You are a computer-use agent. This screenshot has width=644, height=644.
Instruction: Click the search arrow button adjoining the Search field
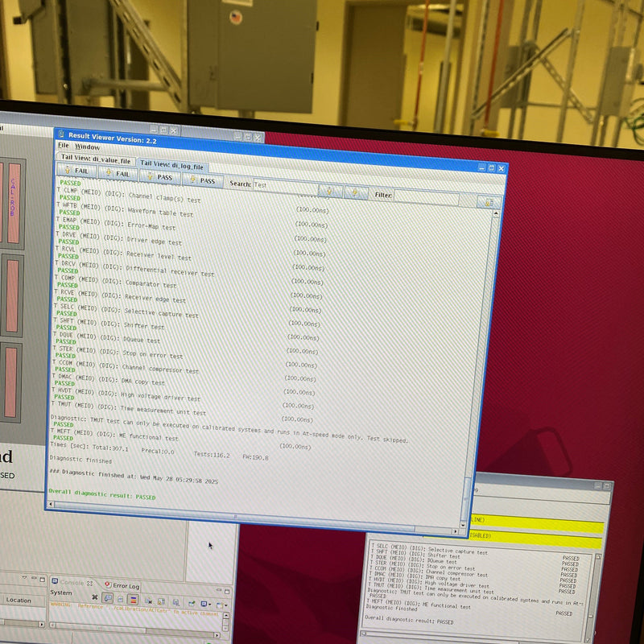[x=330, y=191]
